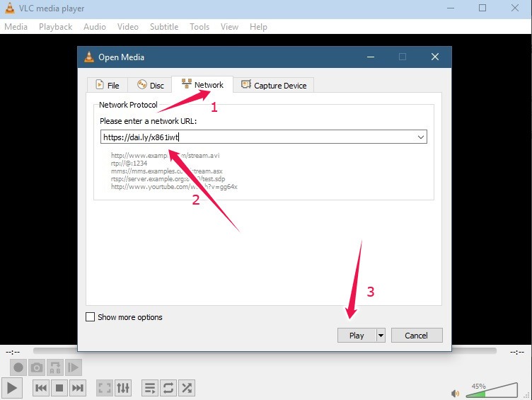
Task: Open the Tools menu
Action: click(x=199, y=27)
